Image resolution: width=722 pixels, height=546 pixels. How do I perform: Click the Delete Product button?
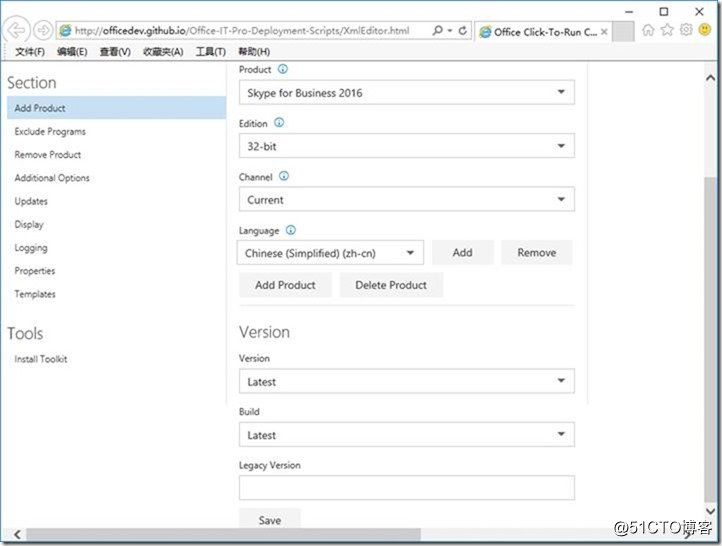click(391, 285)
